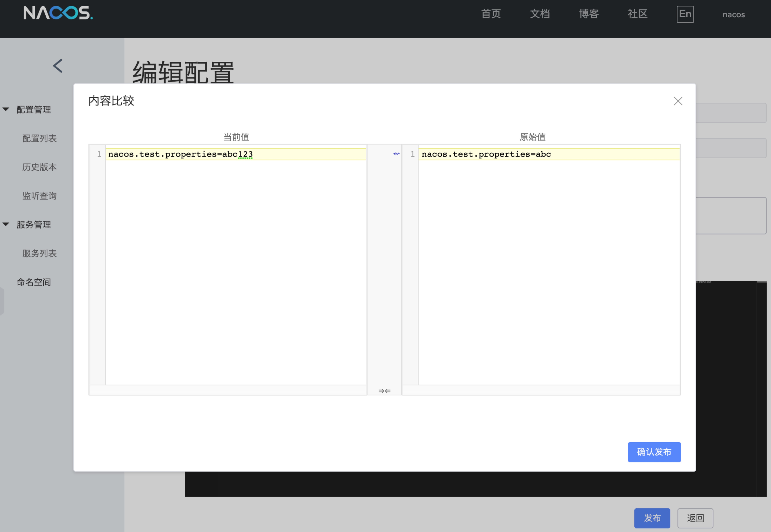Image resolution: width=771 pixels, height=532 pixels.
Task: Click the 确认发布 button
Action: (654, 452)
